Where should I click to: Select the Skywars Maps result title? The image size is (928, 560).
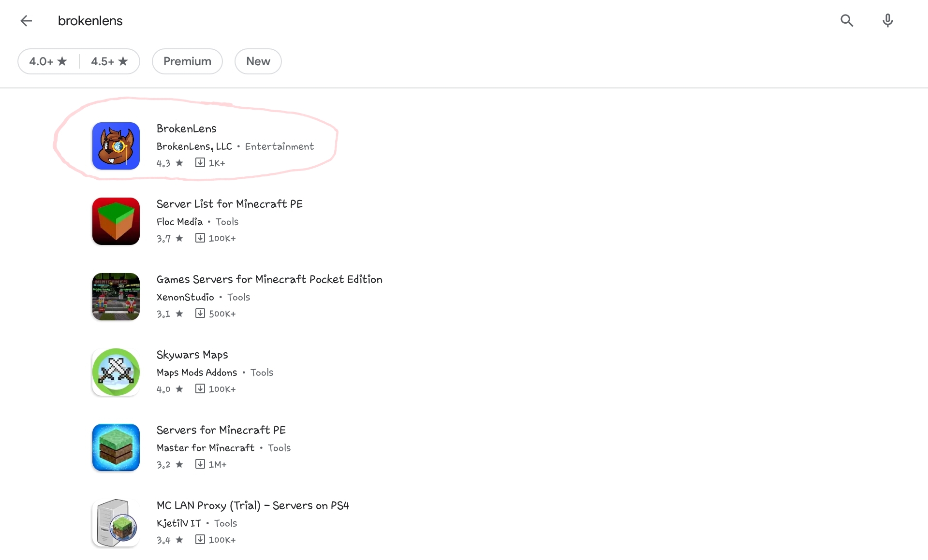(192, 355)
